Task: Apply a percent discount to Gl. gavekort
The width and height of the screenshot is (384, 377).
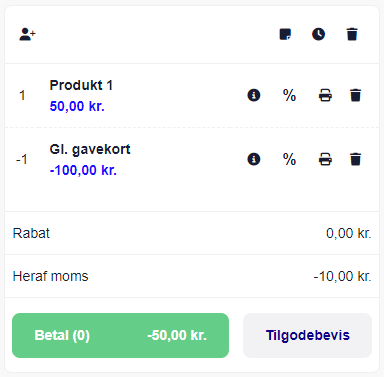Action: click(x=289, y=159)
